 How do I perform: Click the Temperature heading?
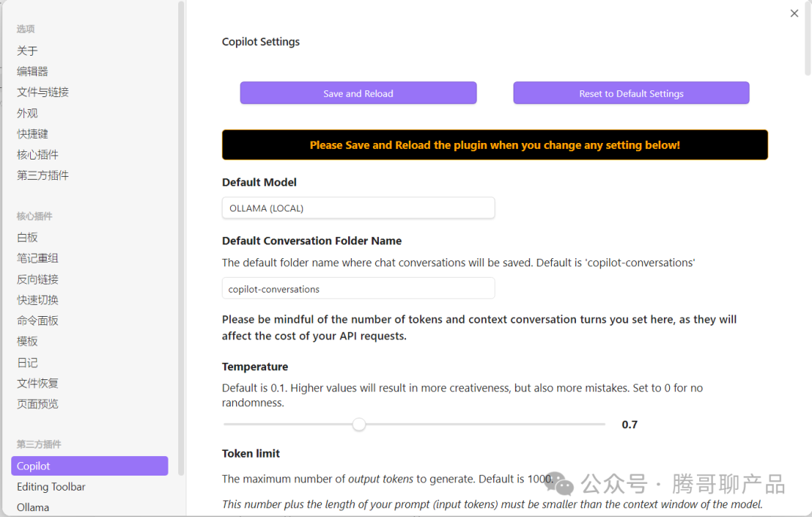[255, 366]
